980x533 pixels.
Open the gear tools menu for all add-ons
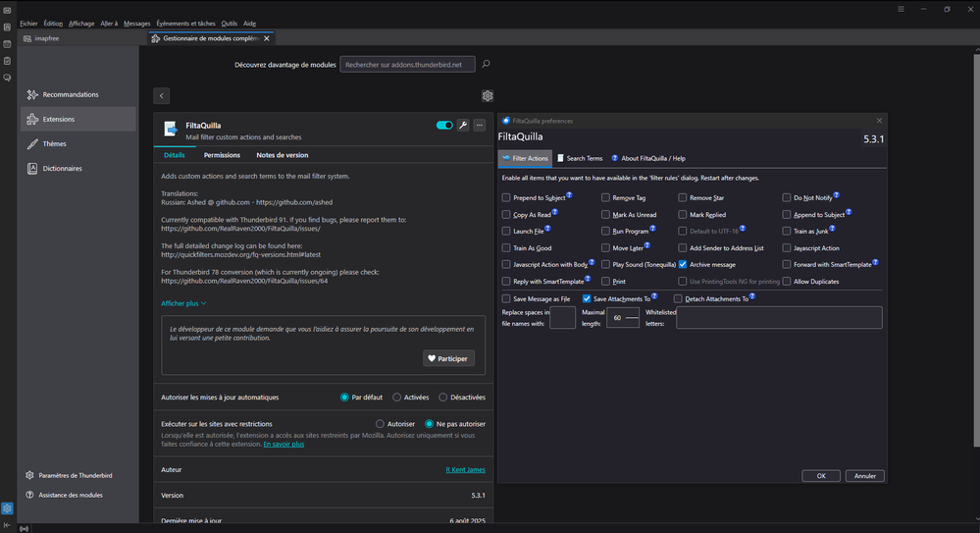tap(487, 95)
